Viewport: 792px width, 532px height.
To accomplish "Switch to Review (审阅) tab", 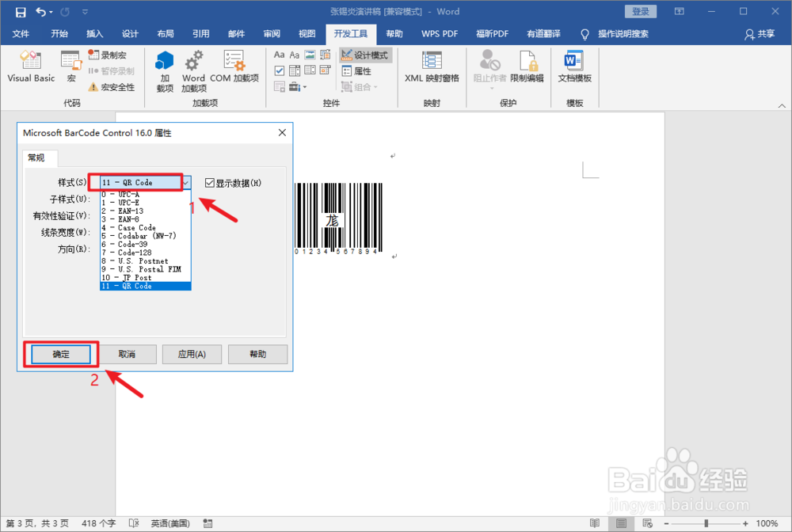I will click(271, 34).
